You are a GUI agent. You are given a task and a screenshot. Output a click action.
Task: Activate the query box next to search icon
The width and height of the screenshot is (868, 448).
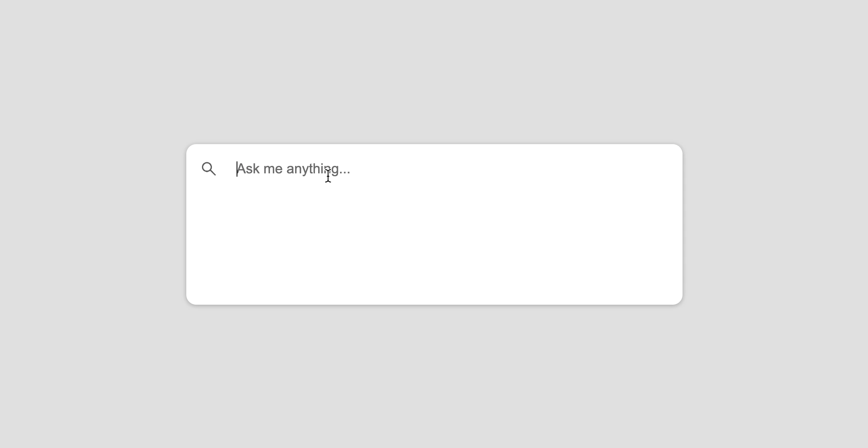pos(451,169)
